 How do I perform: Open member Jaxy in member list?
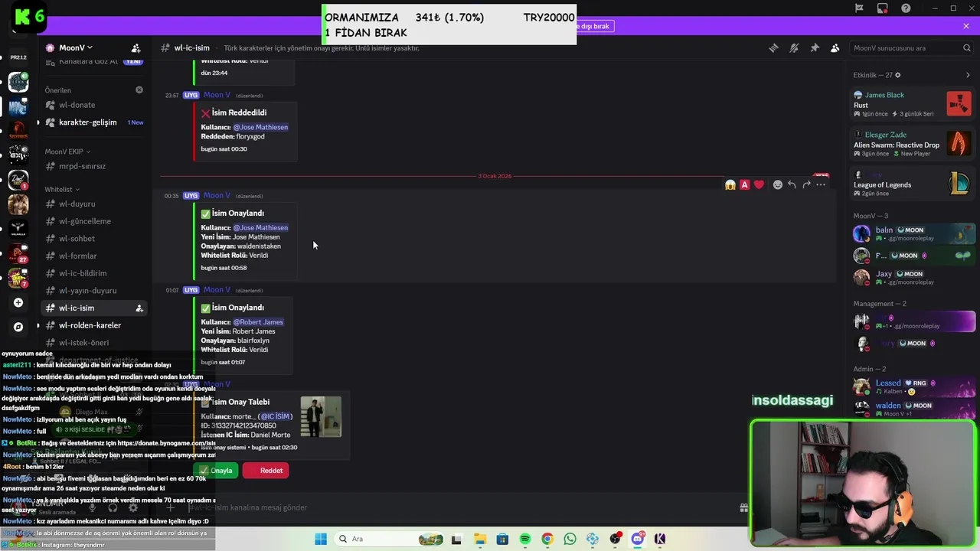click(x=913, y=277)
